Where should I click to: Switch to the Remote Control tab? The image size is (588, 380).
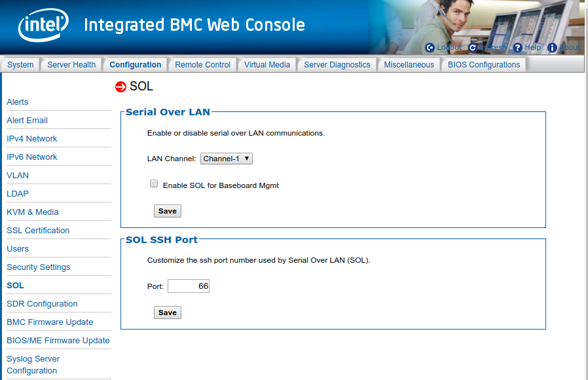pos(204,64)
